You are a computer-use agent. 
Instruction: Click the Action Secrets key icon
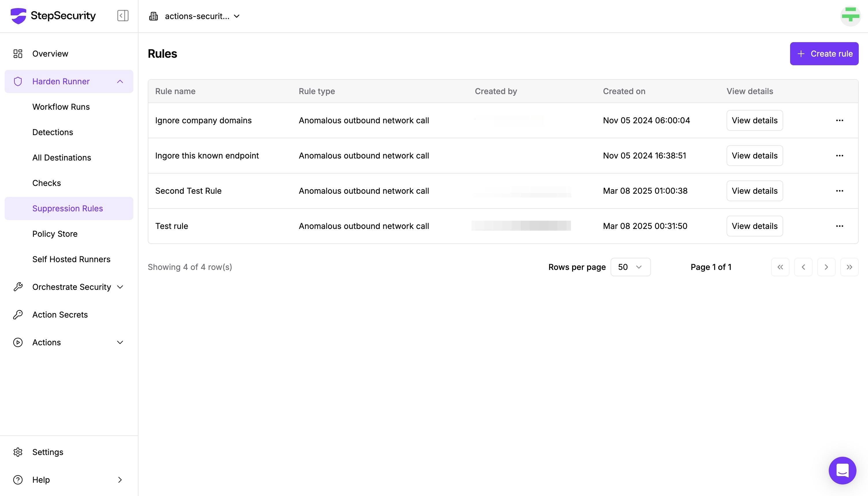(18, 314)
